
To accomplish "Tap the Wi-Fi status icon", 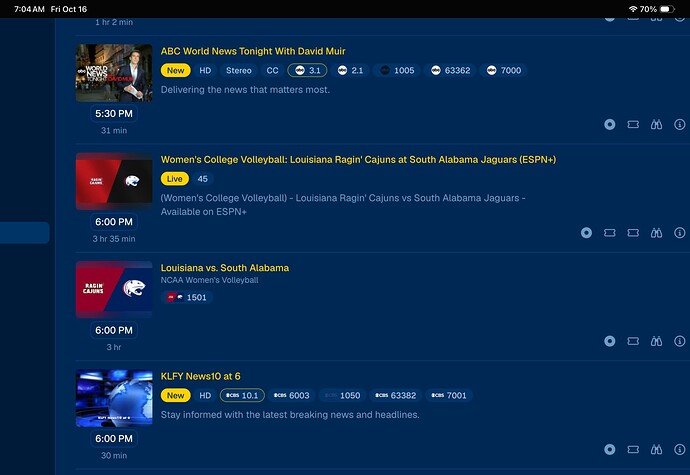I will [x=633, y=9].
